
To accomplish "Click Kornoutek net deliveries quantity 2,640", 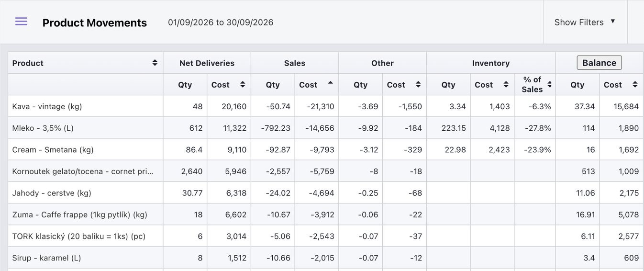I will (x=192, y=171).
